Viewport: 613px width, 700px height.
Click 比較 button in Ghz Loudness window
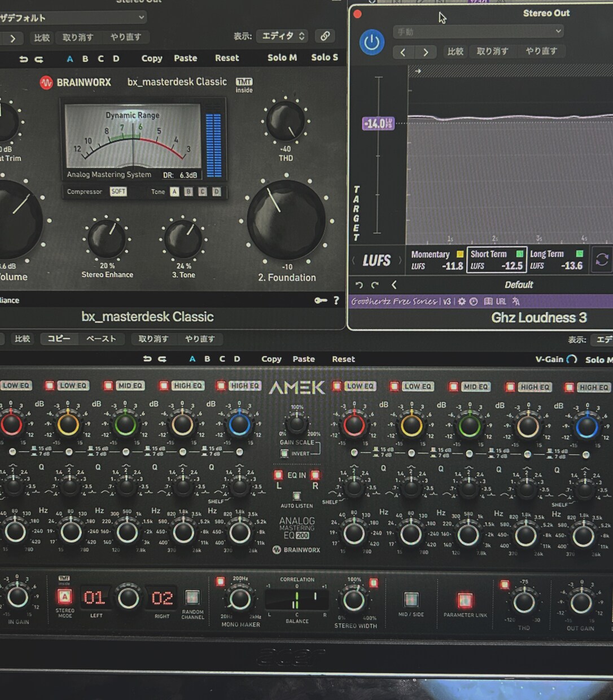(455, 51)
